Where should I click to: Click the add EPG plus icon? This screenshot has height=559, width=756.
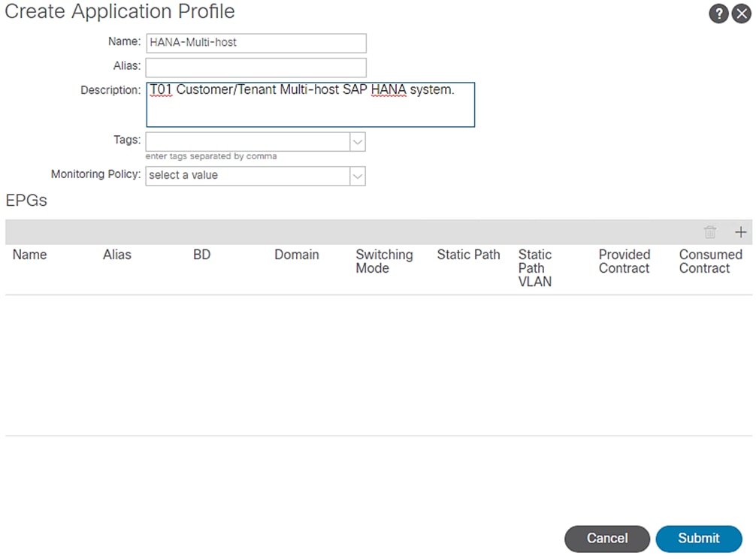click(740, 232)
